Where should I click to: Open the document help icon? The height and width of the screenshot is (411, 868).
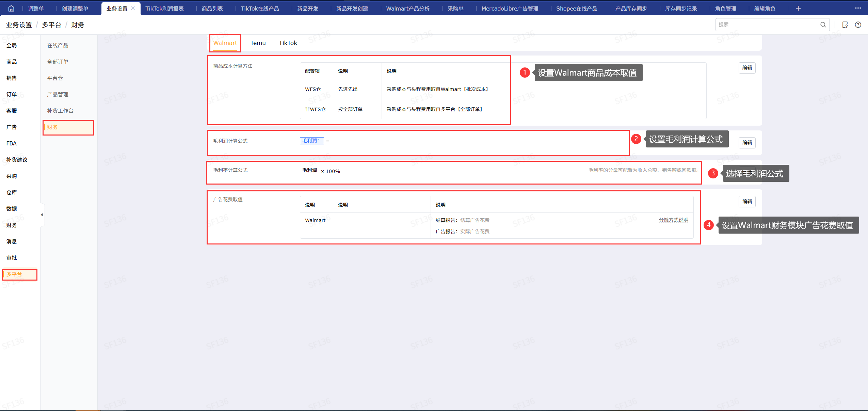pos(845,25)
